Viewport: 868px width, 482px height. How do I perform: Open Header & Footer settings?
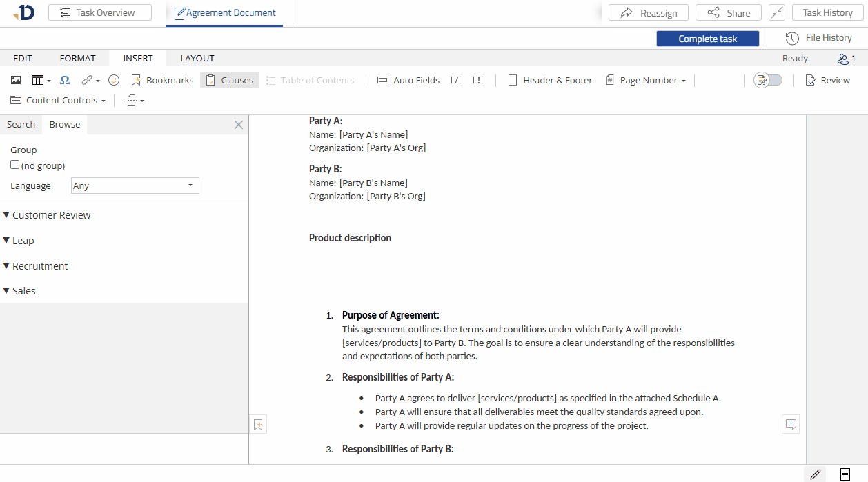pyautogui.click(x=550, y=80)
